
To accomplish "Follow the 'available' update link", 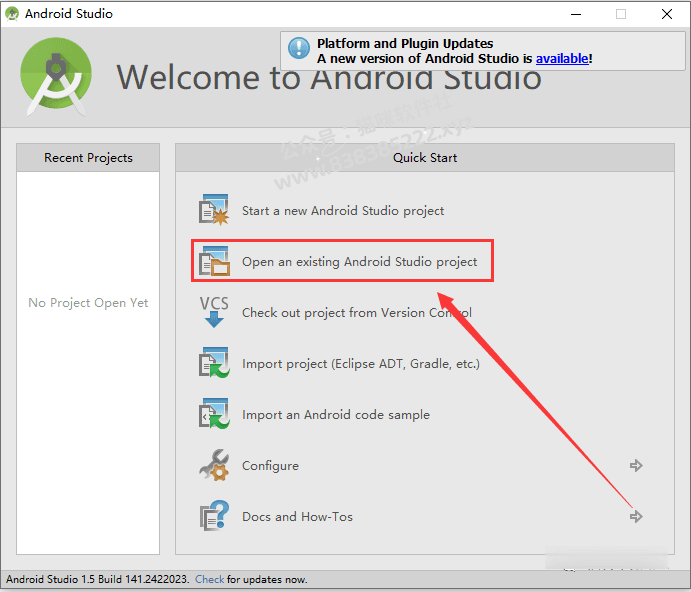I will [x=562, y=59].
